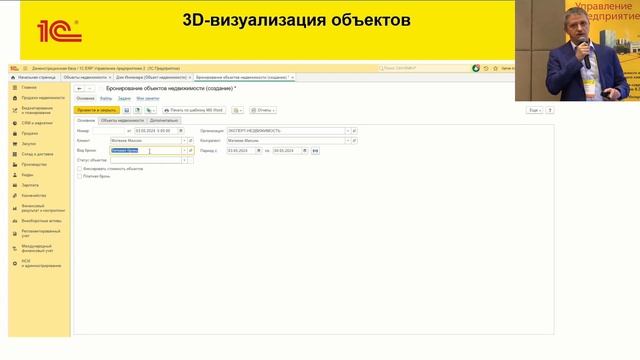This screenshot has height=360, width=640.
Task: Open CRM и маркетинг section
Action: tap(37, 123)
